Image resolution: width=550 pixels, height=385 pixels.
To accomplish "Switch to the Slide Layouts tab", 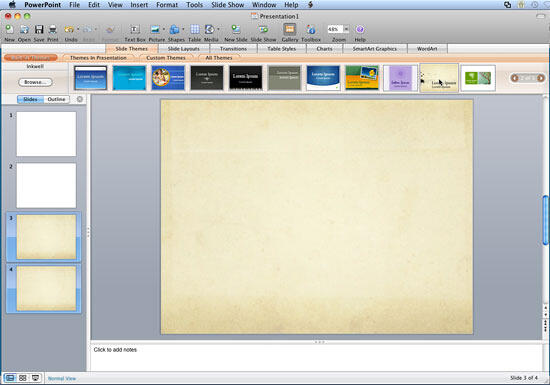I will [183, 49].
